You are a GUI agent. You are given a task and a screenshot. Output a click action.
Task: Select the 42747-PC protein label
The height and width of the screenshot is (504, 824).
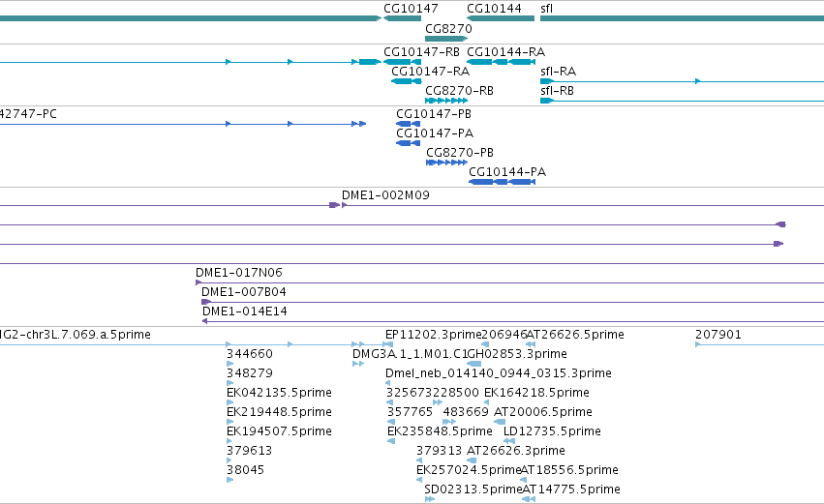tap(28, 114)
